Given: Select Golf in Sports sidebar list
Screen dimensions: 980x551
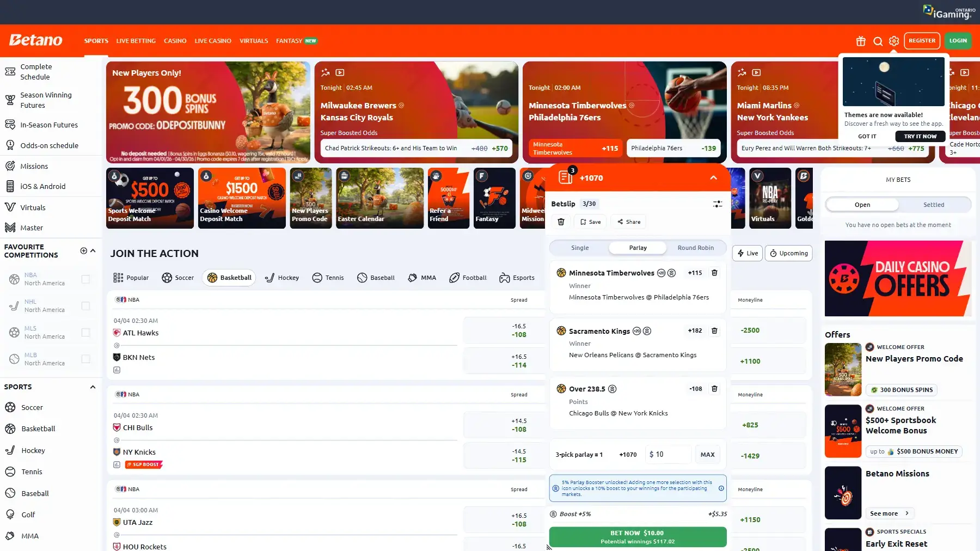Looking at the screenshot, I should pos(51,515).
